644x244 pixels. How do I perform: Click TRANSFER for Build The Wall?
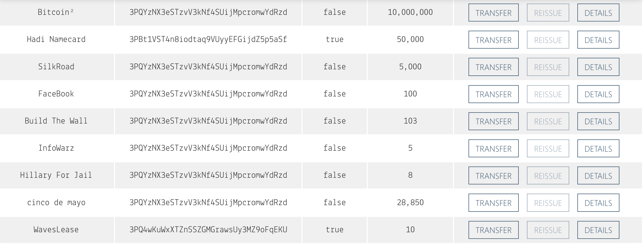[493, 121]
